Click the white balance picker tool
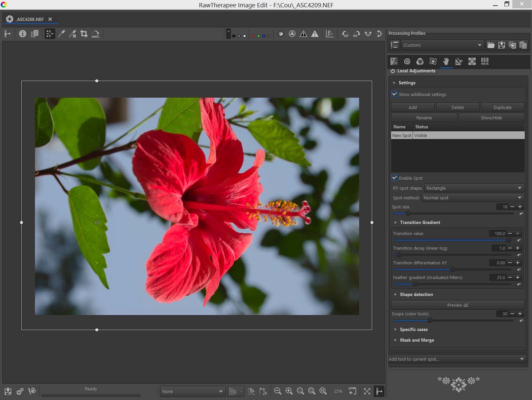This screenshot has width=532, height=400. pyautogui.click(x=61, y=34)
